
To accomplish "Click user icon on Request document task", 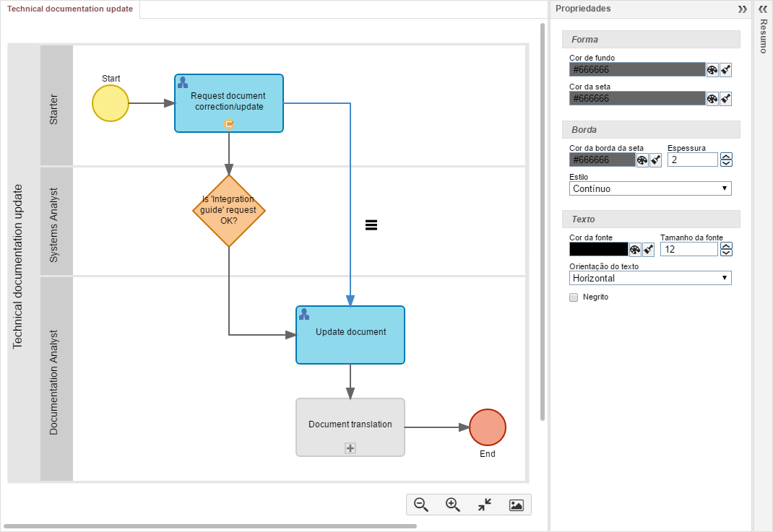I will click(182, 82).
